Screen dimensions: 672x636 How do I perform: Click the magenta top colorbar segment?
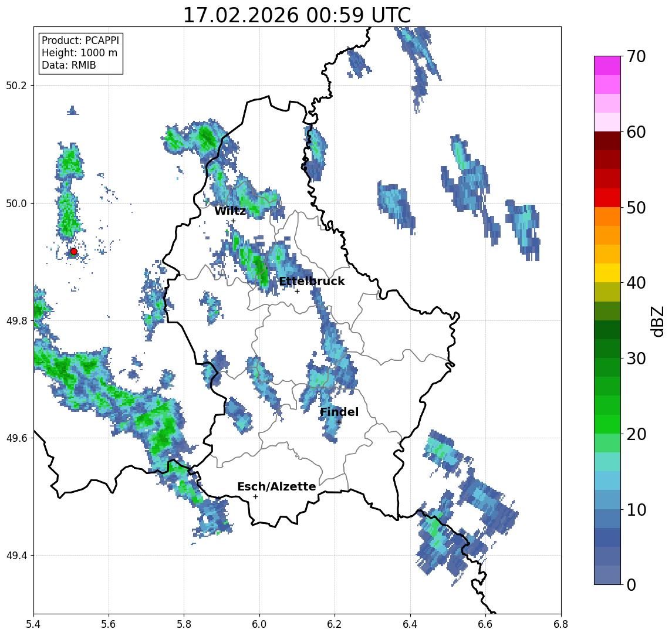tap(607, 66)
